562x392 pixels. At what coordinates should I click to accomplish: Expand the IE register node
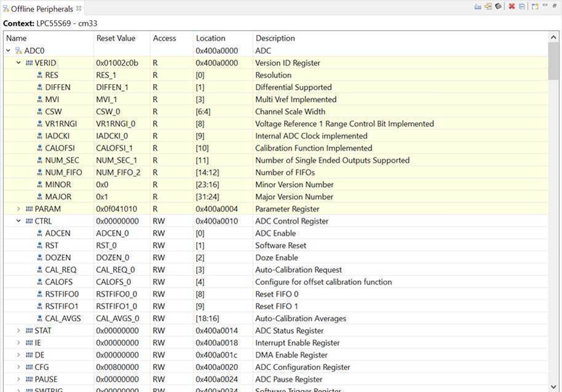click(x=18, y=343)
